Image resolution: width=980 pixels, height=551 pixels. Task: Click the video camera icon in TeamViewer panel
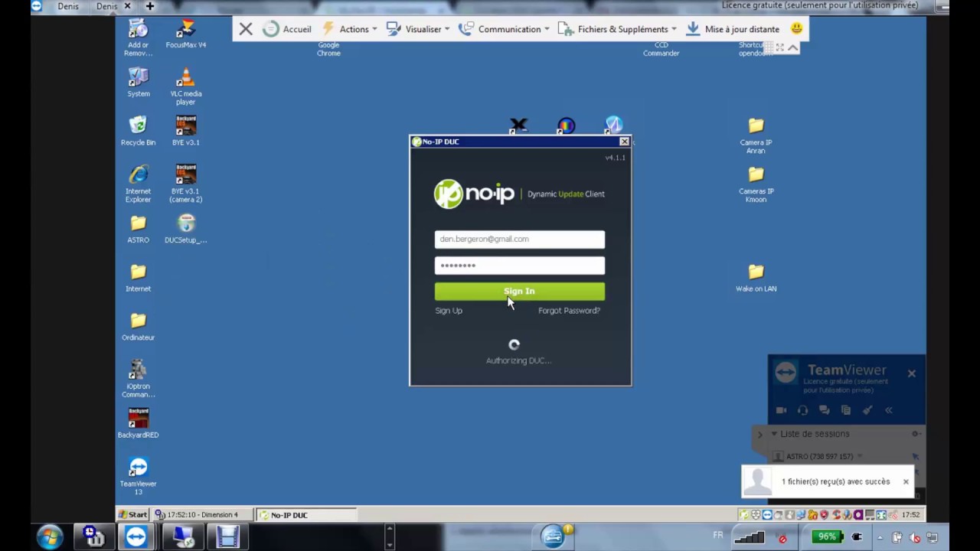click(x=781, y=410)
